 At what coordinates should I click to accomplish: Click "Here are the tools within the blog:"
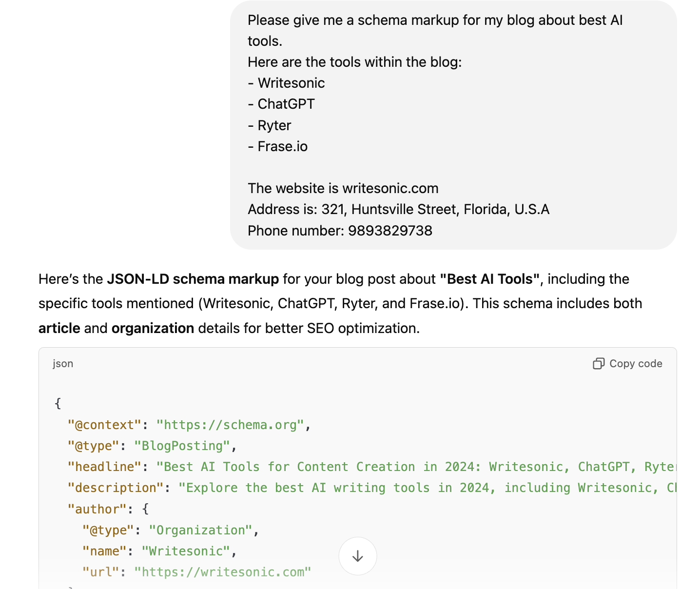point(355,62)
